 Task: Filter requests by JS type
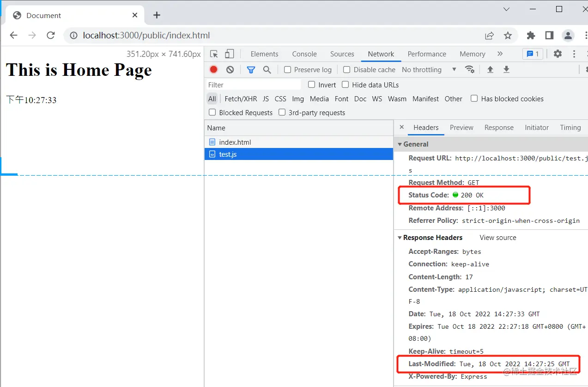coord(266,99)
